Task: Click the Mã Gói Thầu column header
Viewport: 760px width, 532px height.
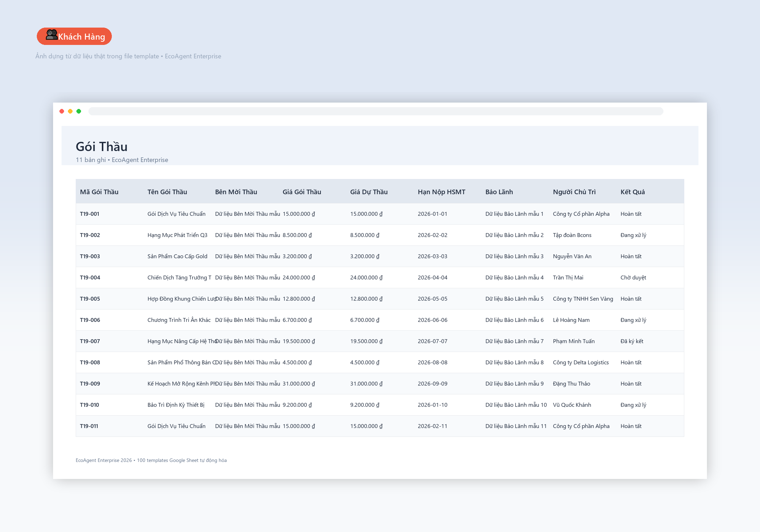Action: tap(99, 192)
